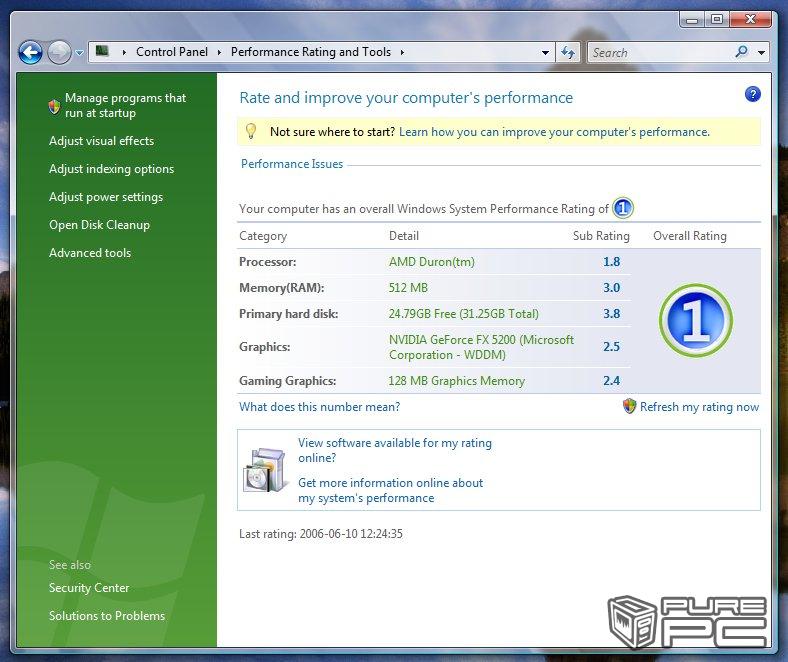The width and height of the screenshot is (788, 662).
Task: Expand the address bar history dropdown
Action: click(545, 53)
